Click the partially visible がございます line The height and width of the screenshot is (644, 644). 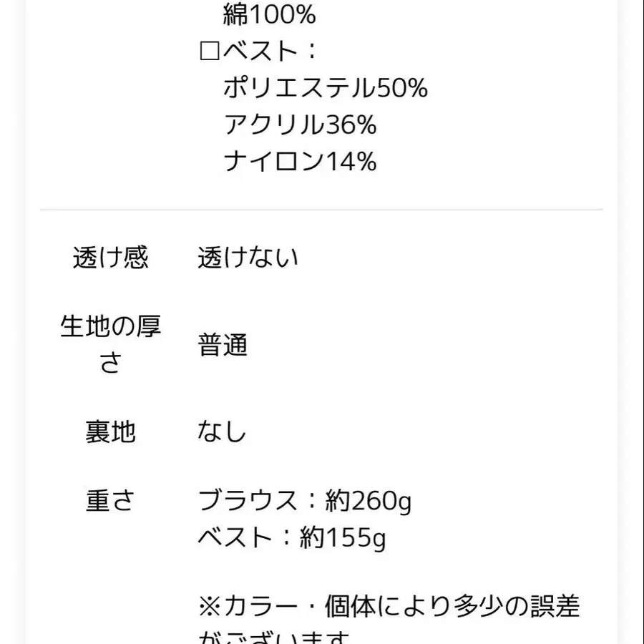point(276,637)
